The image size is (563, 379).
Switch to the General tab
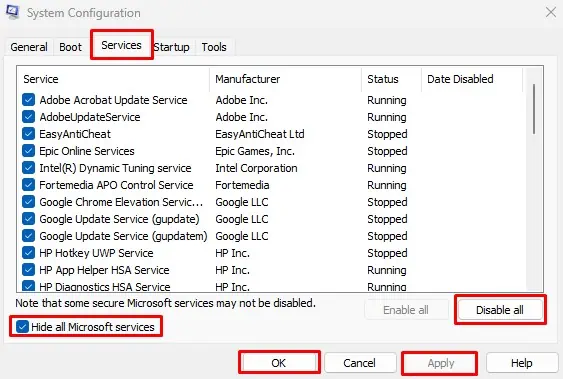tap(29, 47)
